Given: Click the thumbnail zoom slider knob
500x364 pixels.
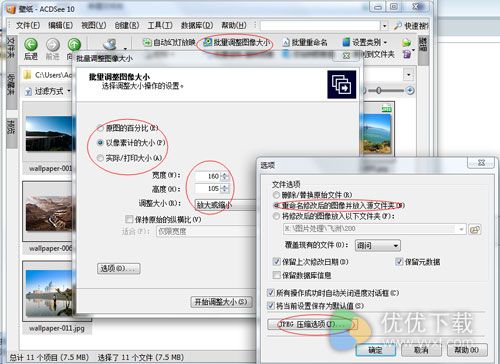Looking at the screenshot, I should 378,90.
